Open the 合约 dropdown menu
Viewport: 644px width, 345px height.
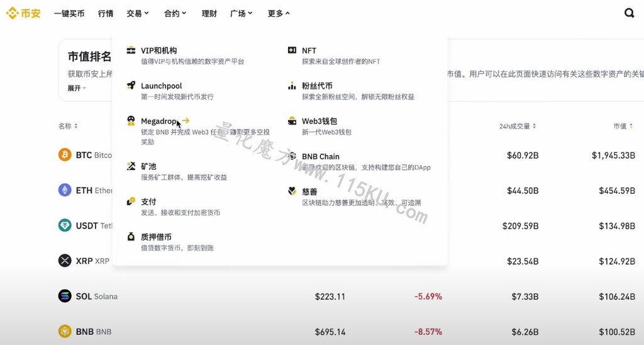coord(175,14)
